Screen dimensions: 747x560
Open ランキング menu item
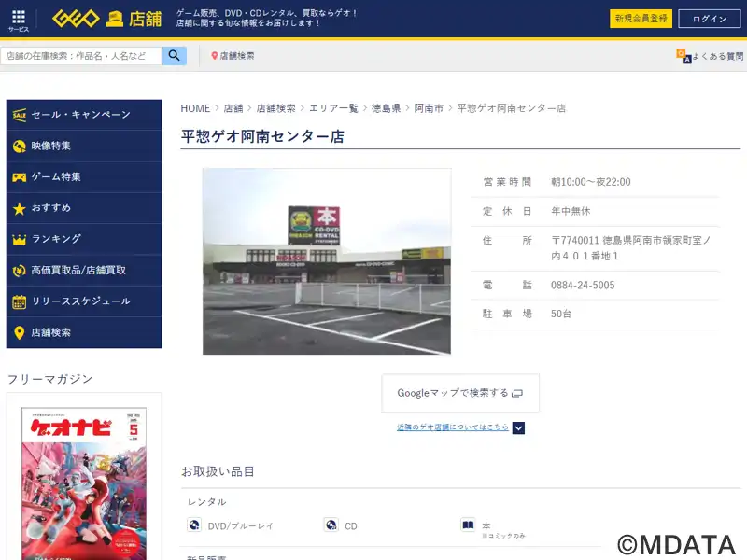84,239
